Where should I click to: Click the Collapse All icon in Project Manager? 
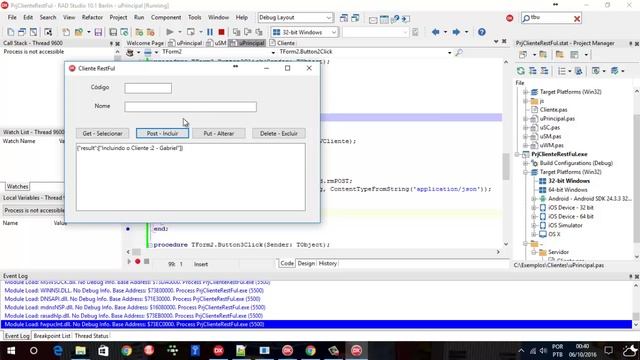(x=544, y=71)
